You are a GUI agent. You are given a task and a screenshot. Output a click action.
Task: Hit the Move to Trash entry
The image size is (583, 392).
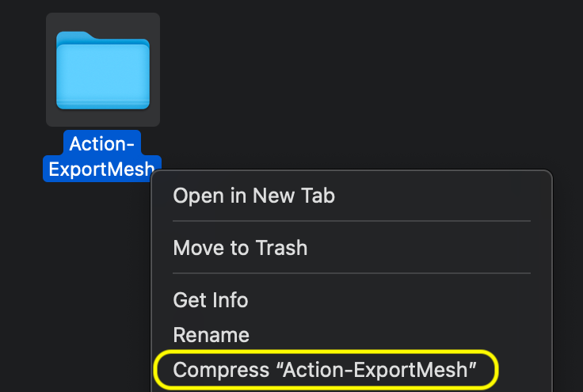[x=240, y=248]
